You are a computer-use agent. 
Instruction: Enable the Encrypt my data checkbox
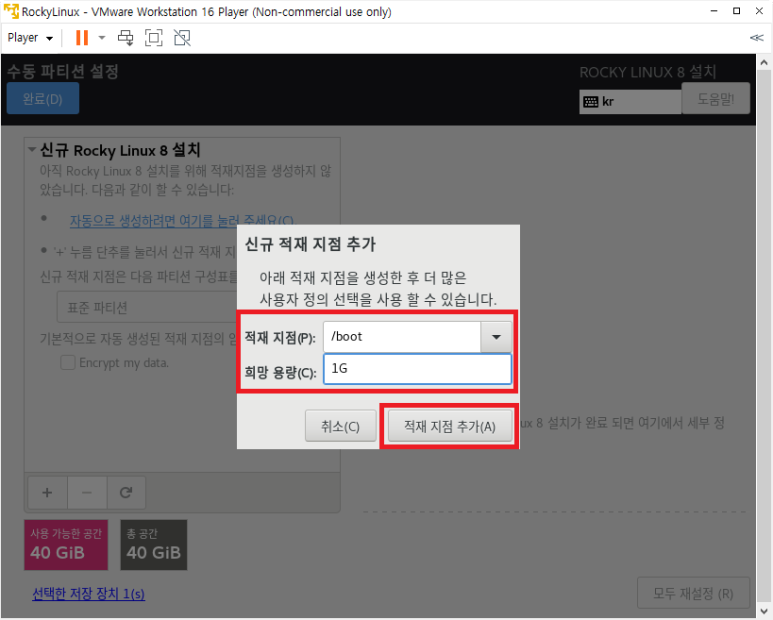coord(68,363)
